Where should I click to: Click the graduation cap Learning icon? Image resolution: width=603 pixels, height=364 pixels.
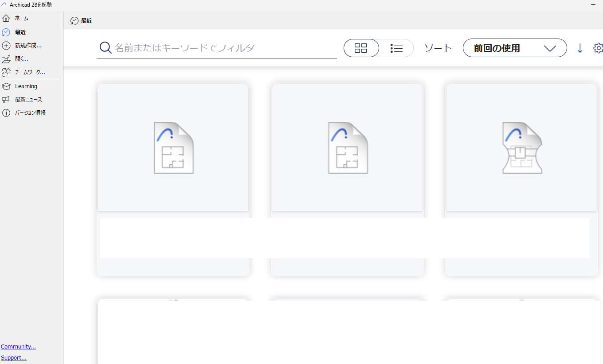pyautogui.click(x=6, y=86)
